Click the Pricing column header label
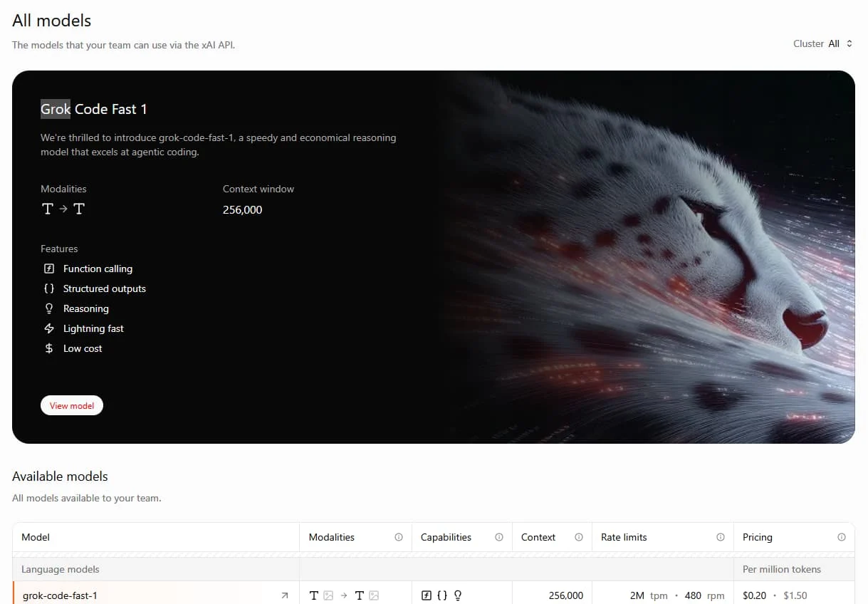Viewport: 868px width, 604px height. click(x=758, y=537)
